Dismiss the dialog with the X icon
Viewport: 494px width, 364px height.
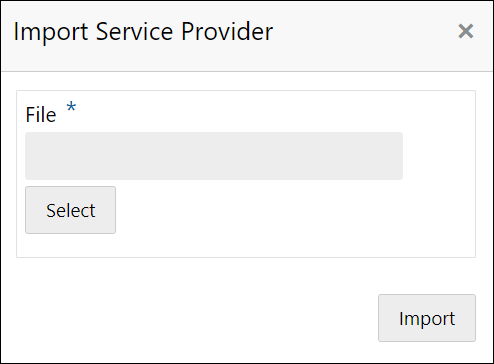(466, 31)
